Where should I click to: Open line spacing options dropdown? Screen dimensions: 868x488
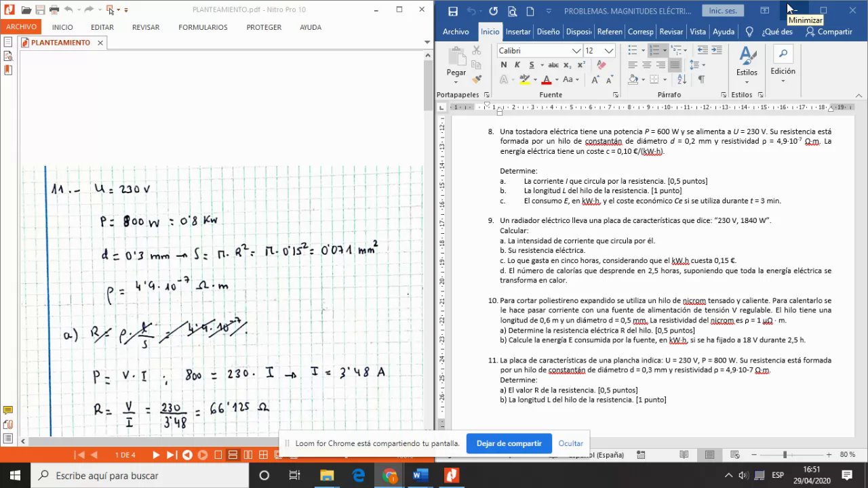click(697, 65)
